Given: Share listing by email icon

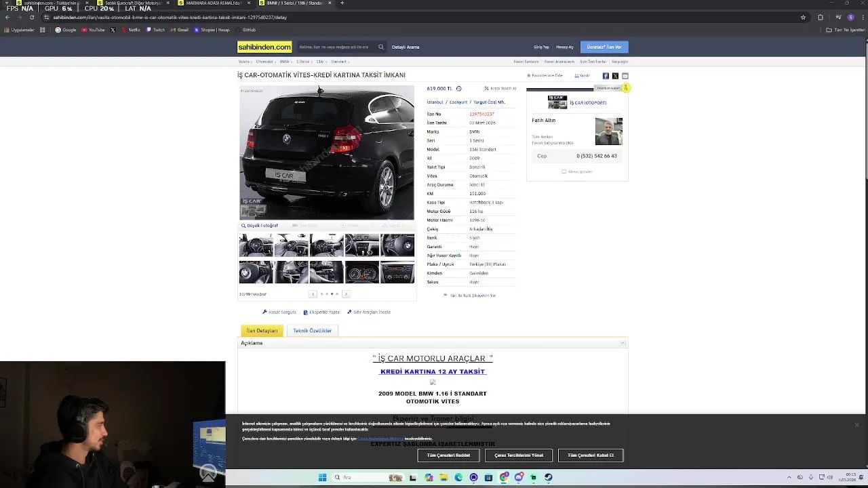Looking at the screenshot, I should (x=625, y=76).
